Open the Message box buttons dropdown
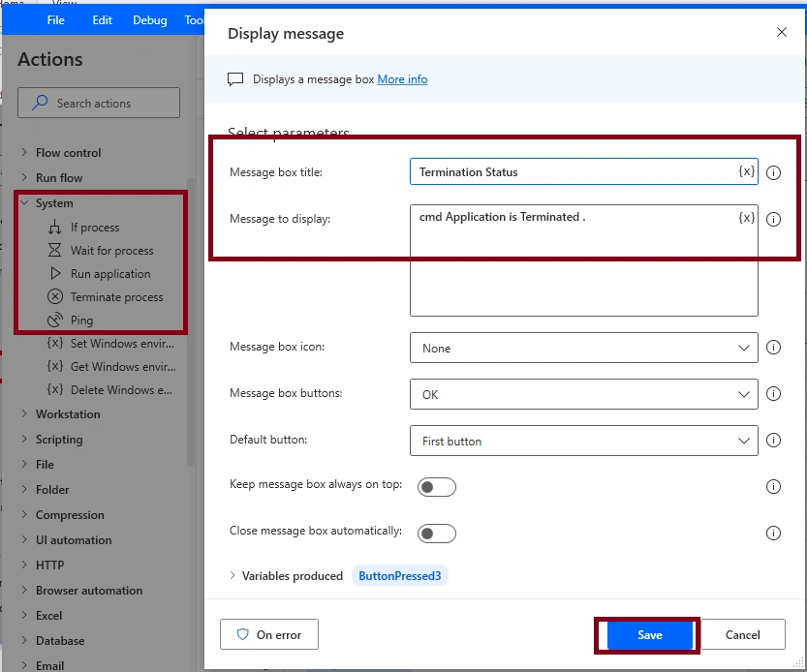807x672 pixels. click(x=583, y=394)
